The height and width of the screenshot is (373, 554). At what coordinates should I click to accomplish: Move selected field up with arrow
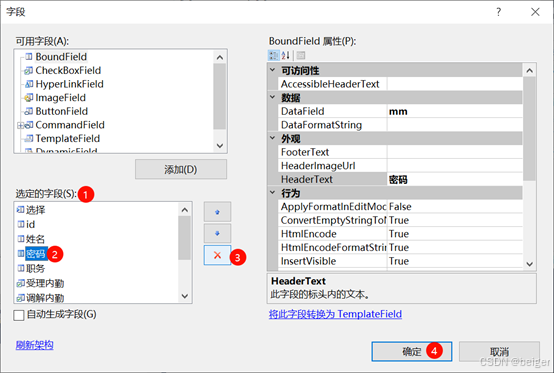217,212
